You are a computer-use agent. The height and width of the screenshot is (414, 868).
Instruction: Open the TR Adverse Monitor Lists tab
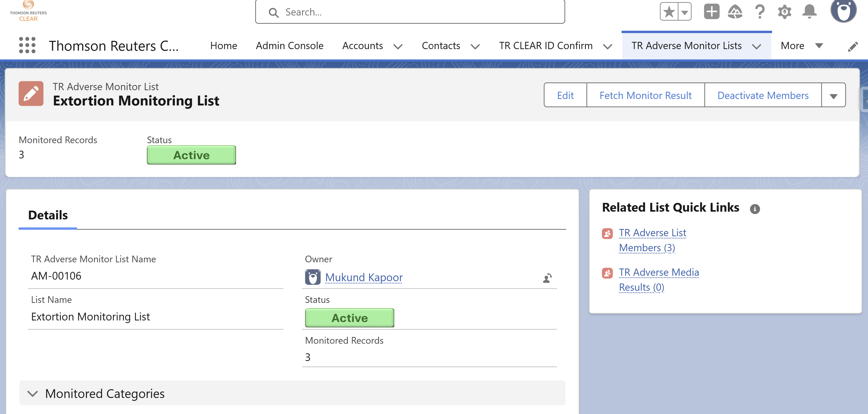(686, 45)
